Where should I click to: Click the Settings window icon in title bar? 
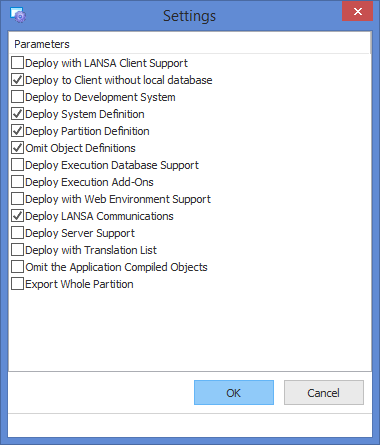[18, 15]
